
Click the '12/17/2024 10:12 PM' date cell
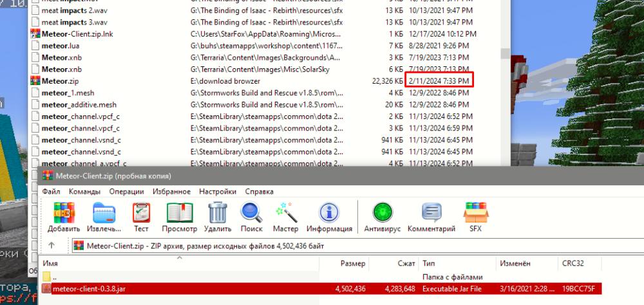click(443, 34)
